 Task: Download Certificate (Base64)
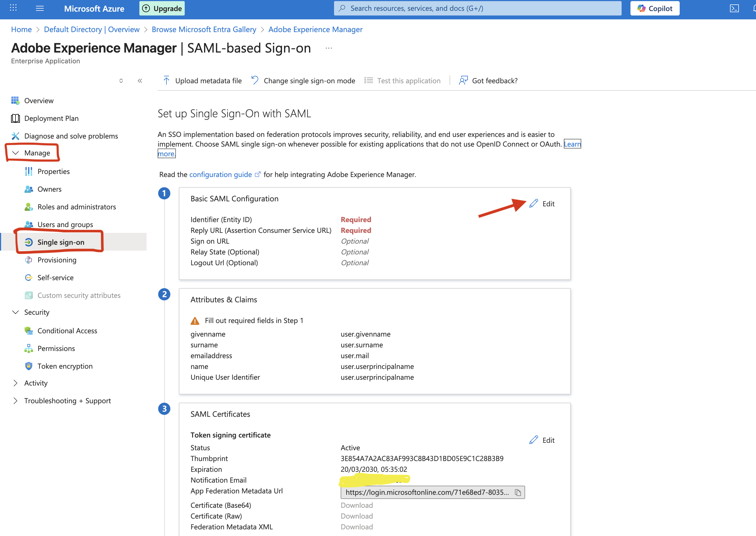point(357,506)
